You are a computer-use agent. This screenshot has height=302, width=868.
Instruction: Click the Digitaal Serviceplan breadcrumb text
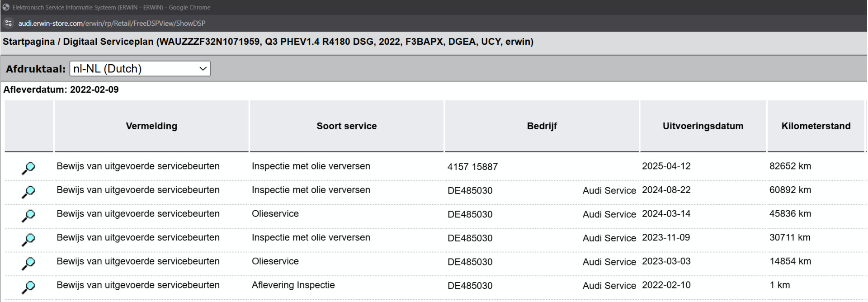click(108, 42)
